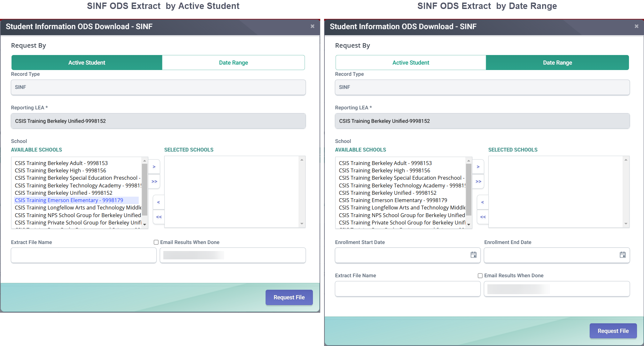644x346 pixels.
Task: Open the Enrollment End Date calendar picker
Action: [622, 255]
